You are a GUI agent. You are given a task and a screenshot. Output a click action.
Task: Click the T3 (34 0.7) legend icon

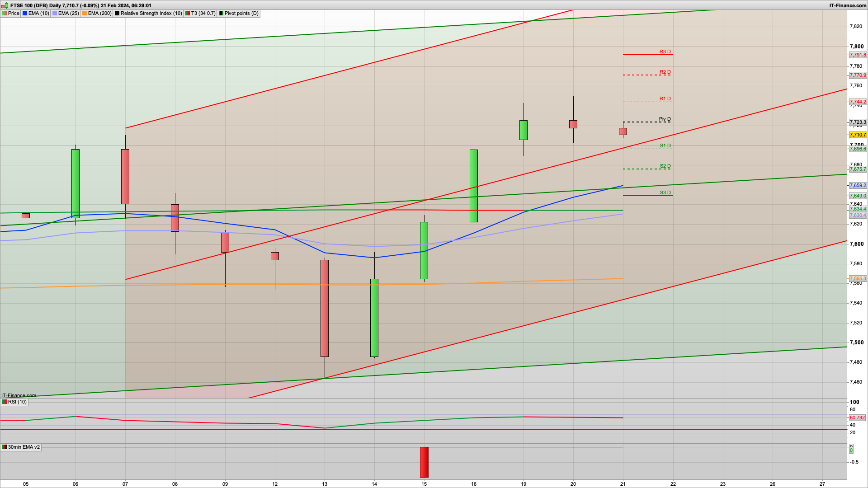(187, 13)
